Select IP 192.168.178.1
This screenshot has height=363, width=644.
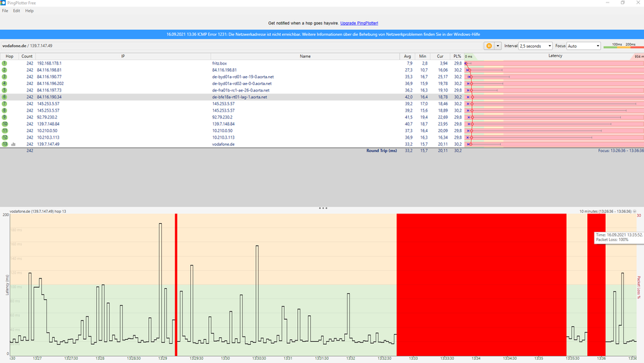49,63
